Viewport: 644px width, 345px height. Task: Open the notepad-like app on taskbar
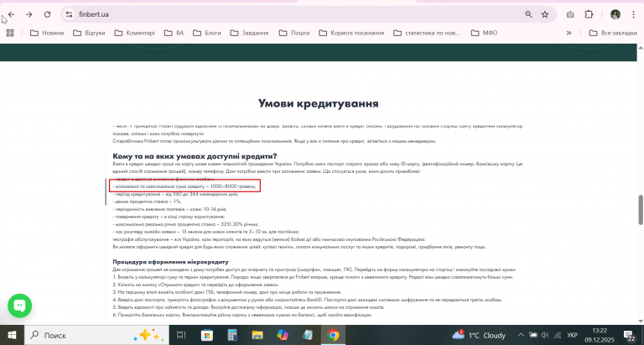click(307, 335)
